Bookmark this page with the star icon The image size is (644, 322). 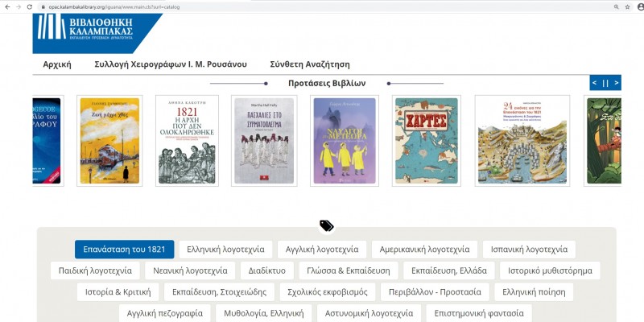coord(625,6)
